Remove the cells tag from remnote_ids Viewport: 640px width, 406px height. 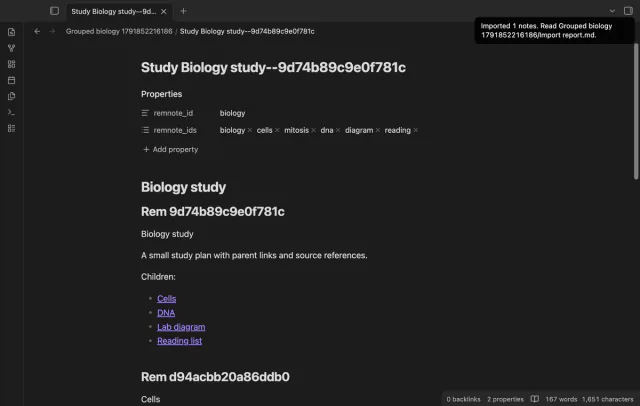tap(277, 130)
